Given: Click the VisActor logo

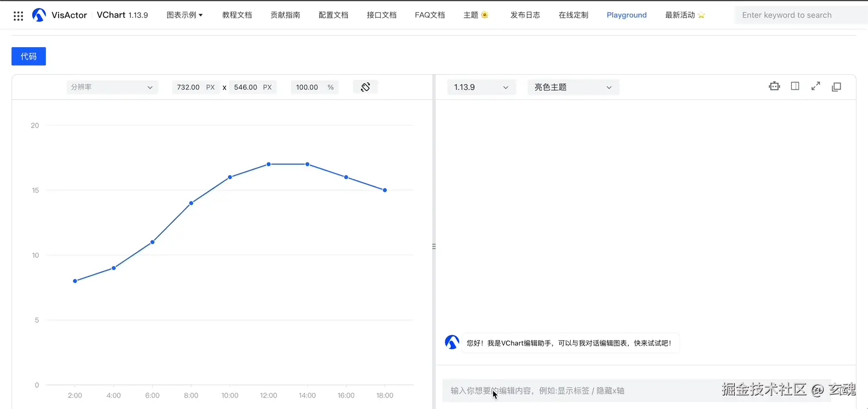Looking at the screenshot, I should tap(39, 15).
